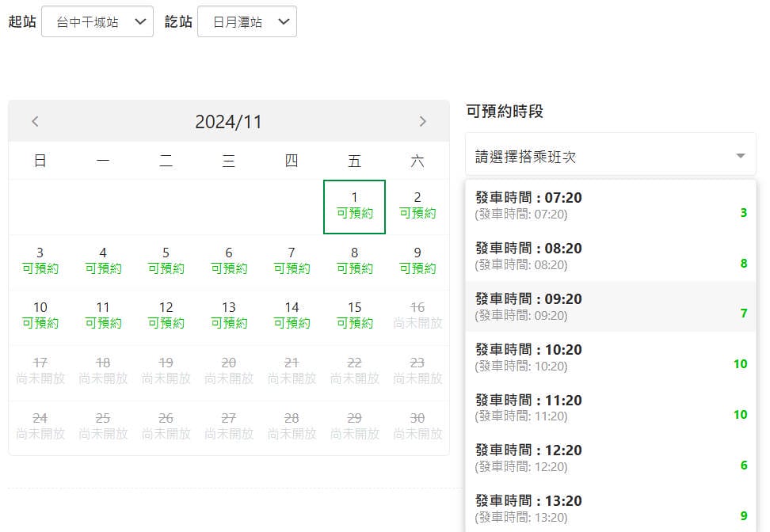Pick November 9 on calendar
770x532 pixels.
[417, 261]
